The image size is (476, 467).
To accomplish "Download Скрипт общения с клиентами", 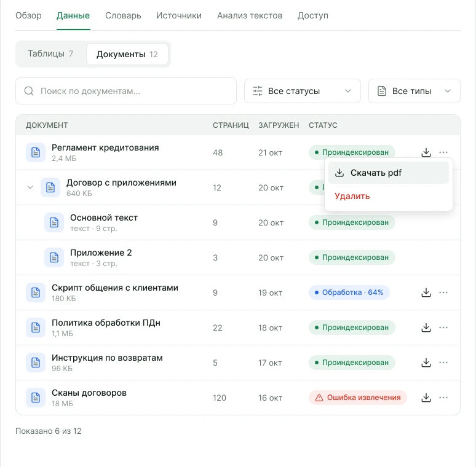I will [x=426, y=292].
